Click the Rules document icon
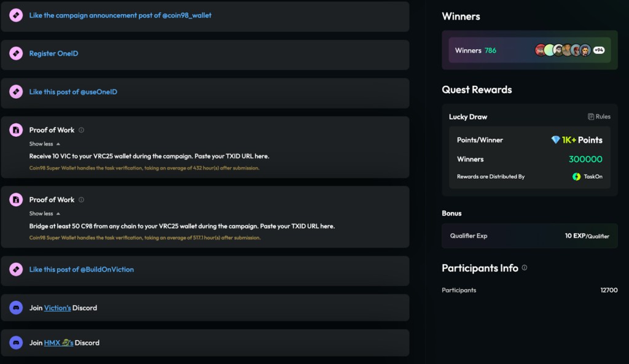The height and width of the screenshot is (364, 629). (x=591, y=117)
